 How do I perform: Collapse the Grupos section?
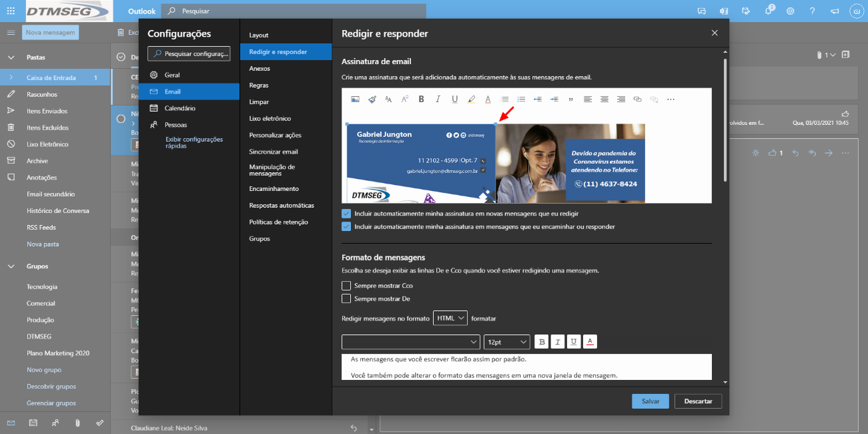(x=11, y=266)
